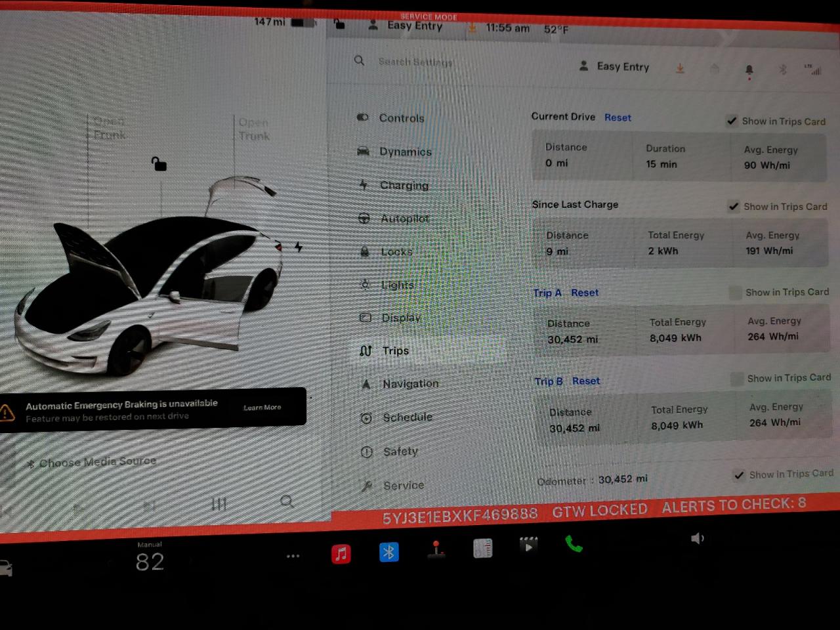Open the notifications bell icon
This screenshot has height=630, width=840.
click(749, 70)
